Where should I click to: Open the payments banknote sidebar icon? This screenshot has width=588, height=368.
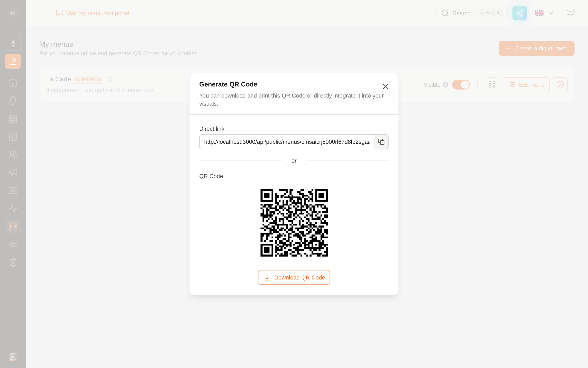pos(13,191)
